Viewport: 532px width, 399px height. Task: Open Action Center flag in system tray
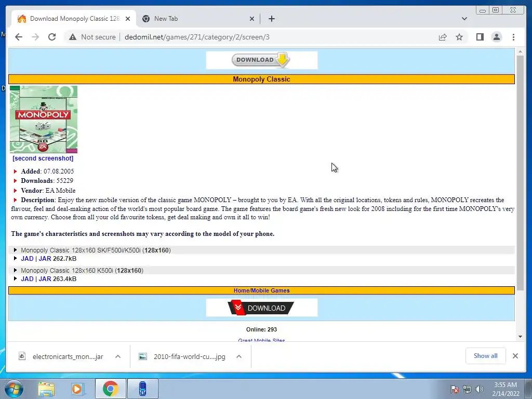[x=454, y=389]
